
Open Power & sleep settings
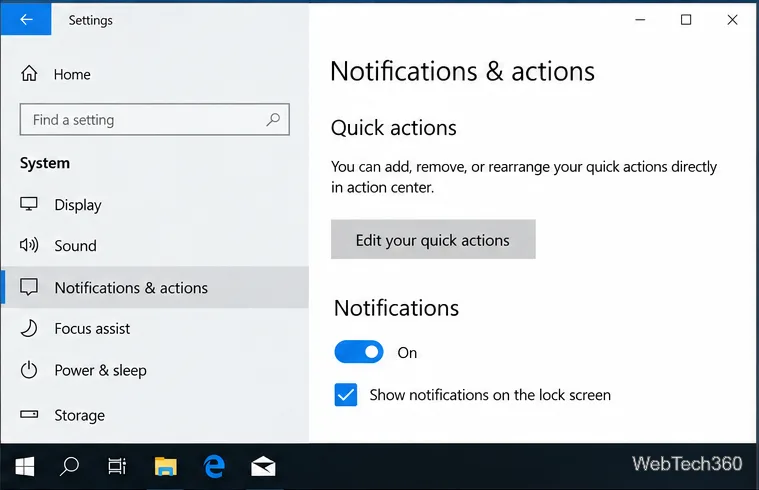point(154,370)
